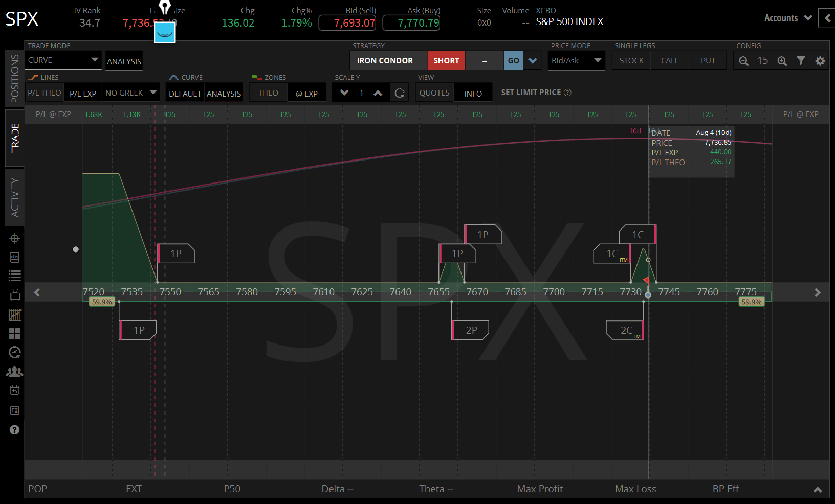Open the Bid/Ask price mode dropdown
This screenshot has height=504, width=835.
pyautogui.click(x=577, y=60)
